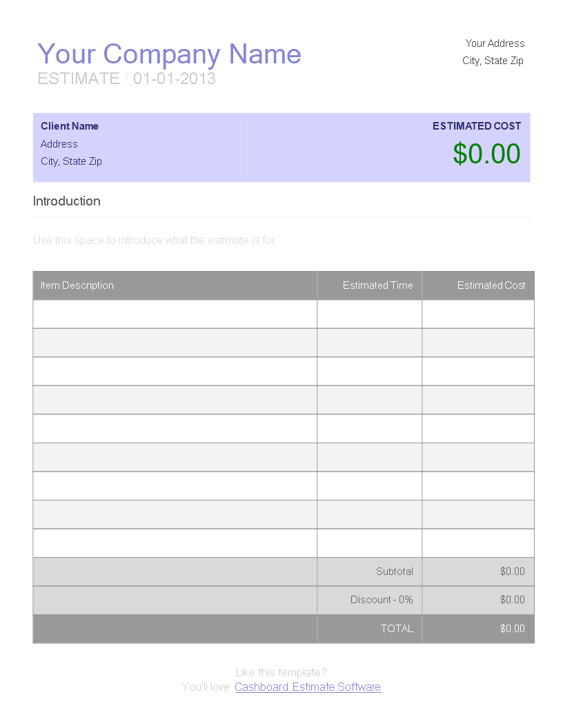Click the City, State Zip under Your Address

coord(493,61)
